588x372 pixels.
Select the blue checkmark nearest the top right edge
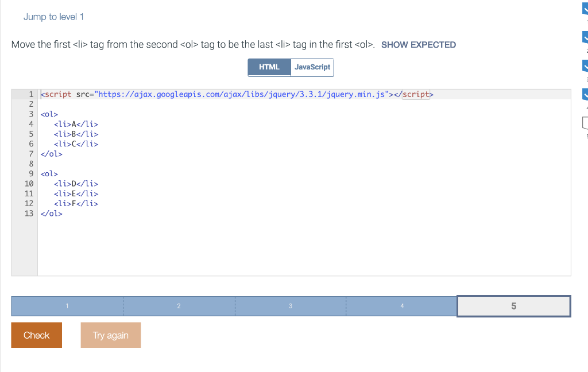(x=584, y=9)
